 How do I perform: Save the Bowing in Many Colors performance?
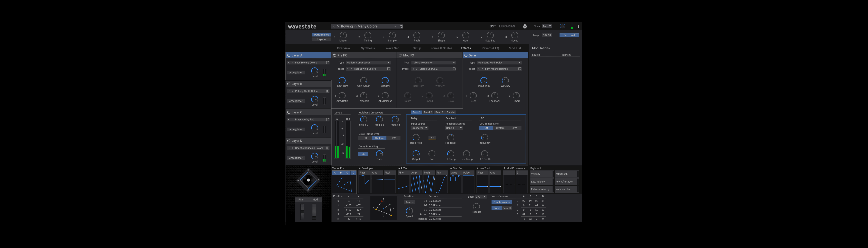[x=401, y=26]
